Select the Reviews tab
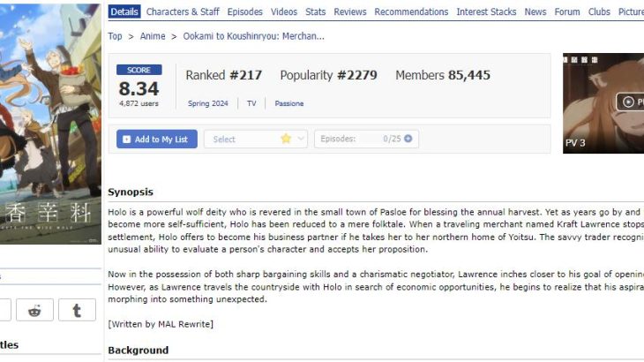644x362 pixels. click(350, 12)
